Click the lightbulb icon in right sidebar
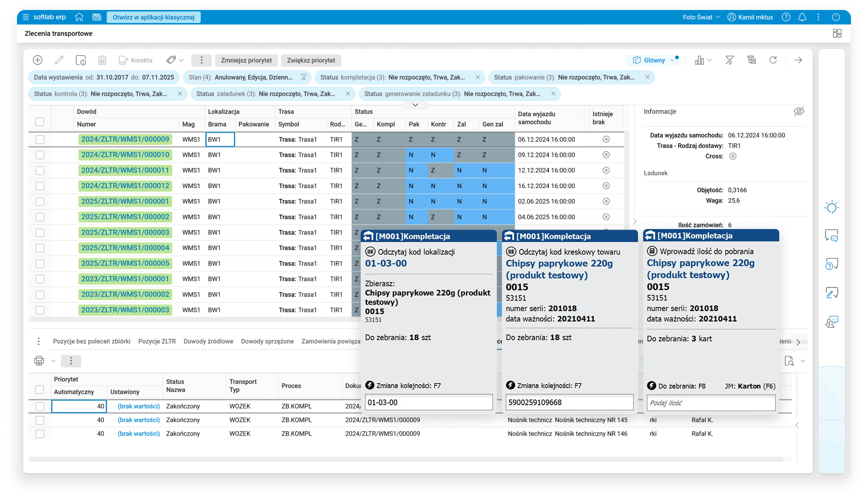 click(x=832, y=208)
